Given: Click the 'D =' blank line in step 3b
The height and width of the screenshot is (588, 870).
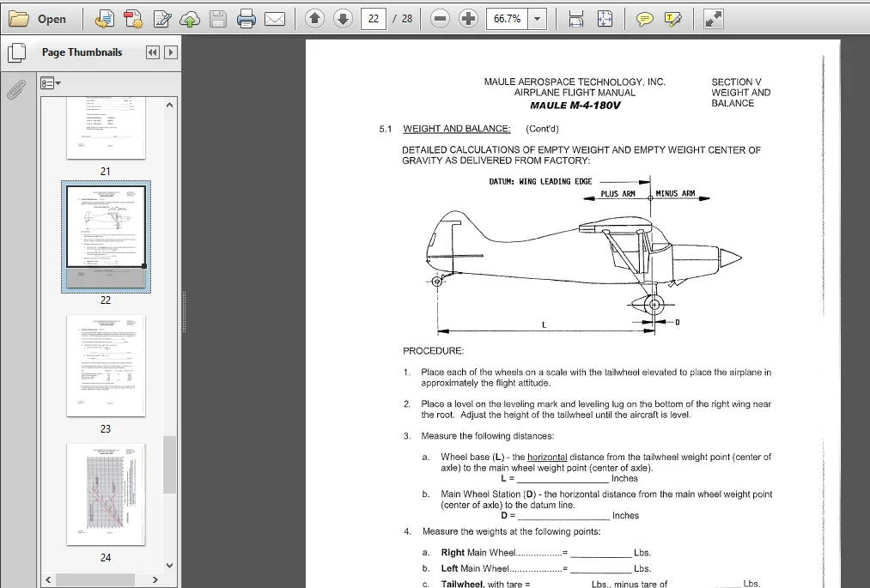Looking at the screenshot, I should click(x=563, y=515).
